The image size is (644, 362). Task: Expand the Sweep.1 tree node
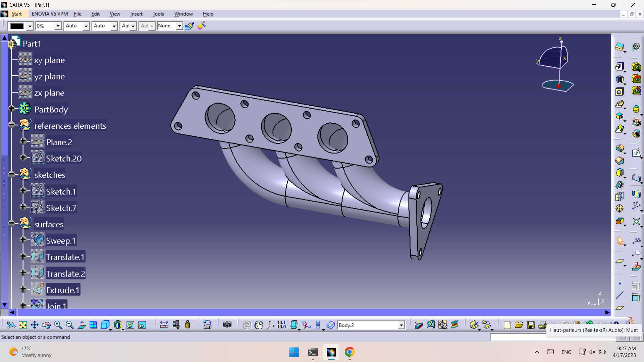click(x=23, y=240)
